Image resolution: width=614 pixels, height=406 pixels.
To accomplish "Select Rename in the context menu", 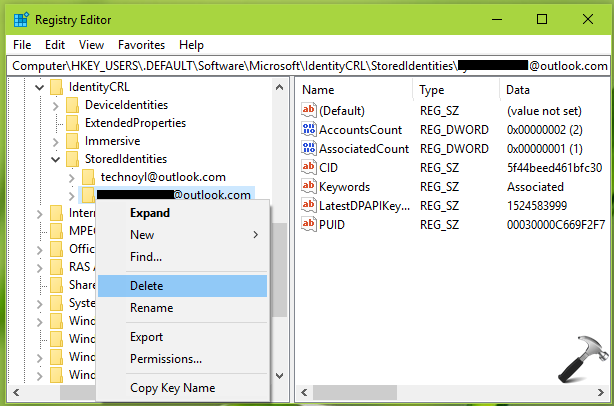I will (151, 308).
